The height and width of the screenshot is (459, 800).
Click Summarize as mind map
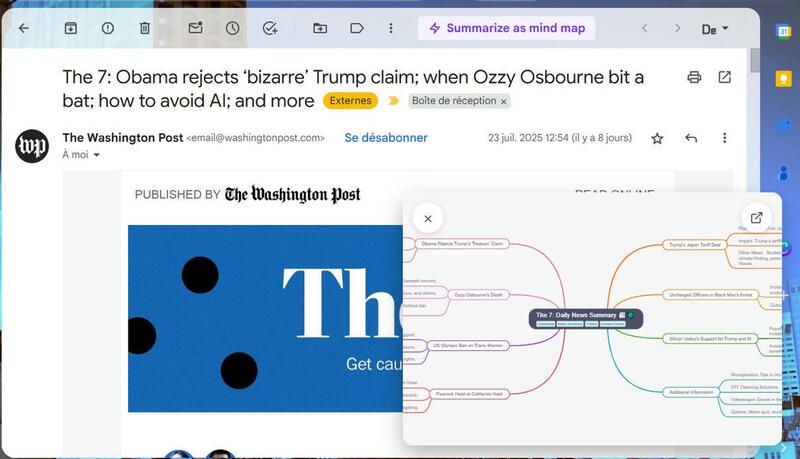[507, 28]
